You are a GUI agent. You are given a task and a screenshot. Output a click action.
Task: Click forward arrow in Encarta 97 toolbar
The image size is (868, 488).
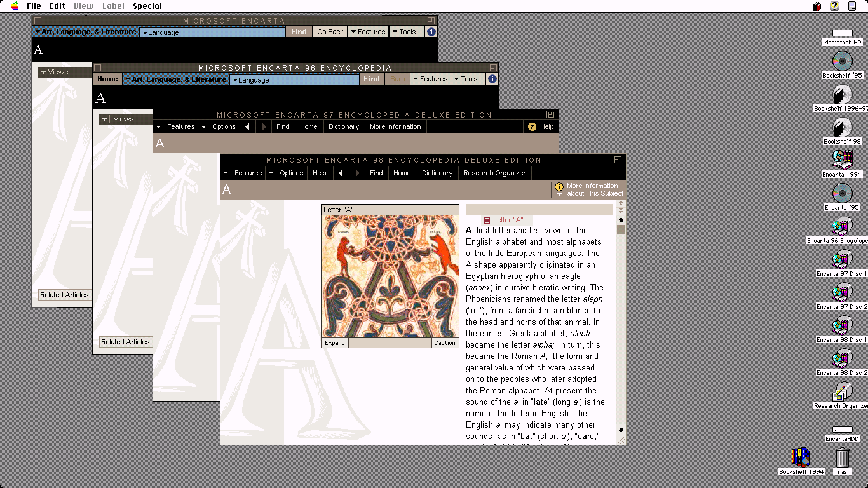tap(264, 126)
